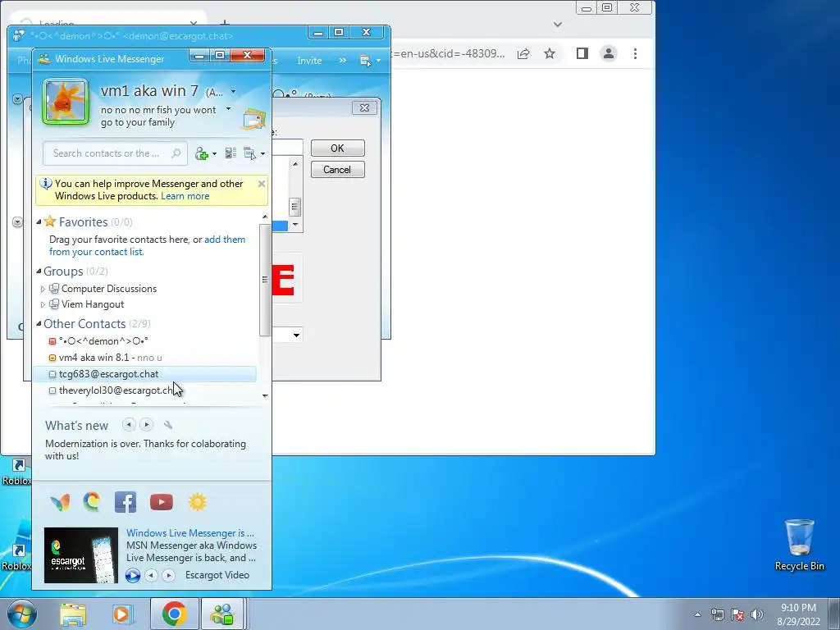Collapse the Groups section
This screenshot has width=840, height=630.
coord(39,272)
